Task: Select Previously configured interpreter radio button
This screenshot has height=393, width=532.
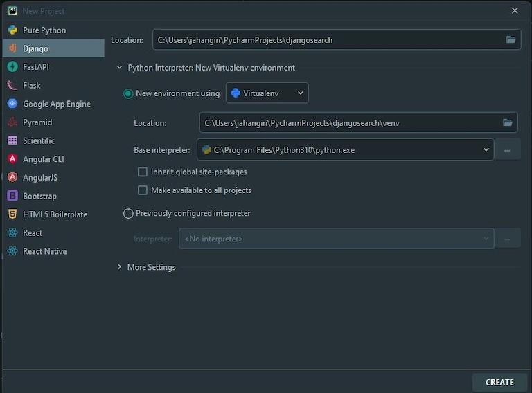Action: (x=128, y=214)
